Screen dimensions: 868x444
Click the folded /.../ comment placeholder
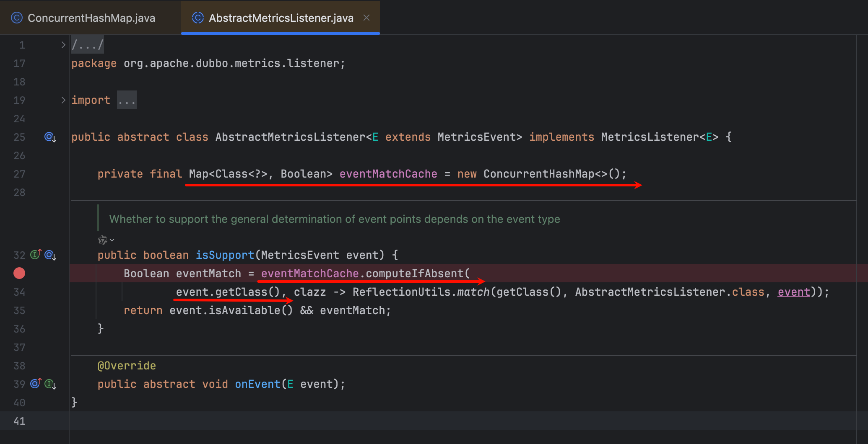pos(87,45)
